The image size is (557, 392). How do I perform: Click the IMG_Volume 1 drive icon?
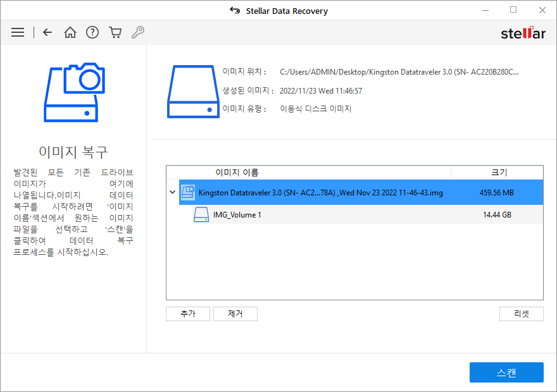tap(201, 214)
